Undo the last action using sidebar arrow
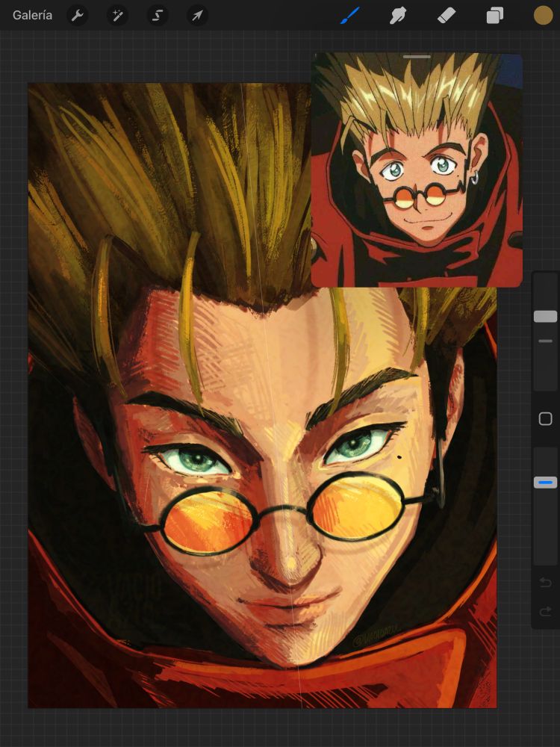The width and height of the screenshot is (560, 747). 545,582
